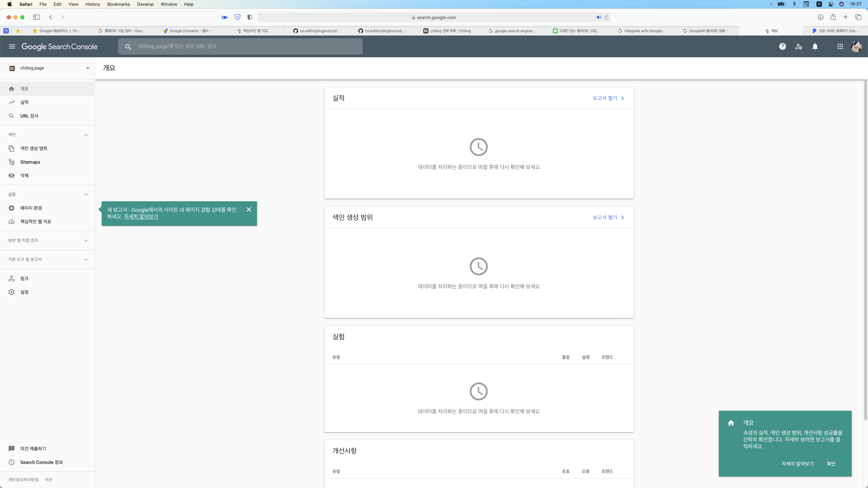Mute the tab audio speaker icon
868x488 pixels.
pos(598,17)
